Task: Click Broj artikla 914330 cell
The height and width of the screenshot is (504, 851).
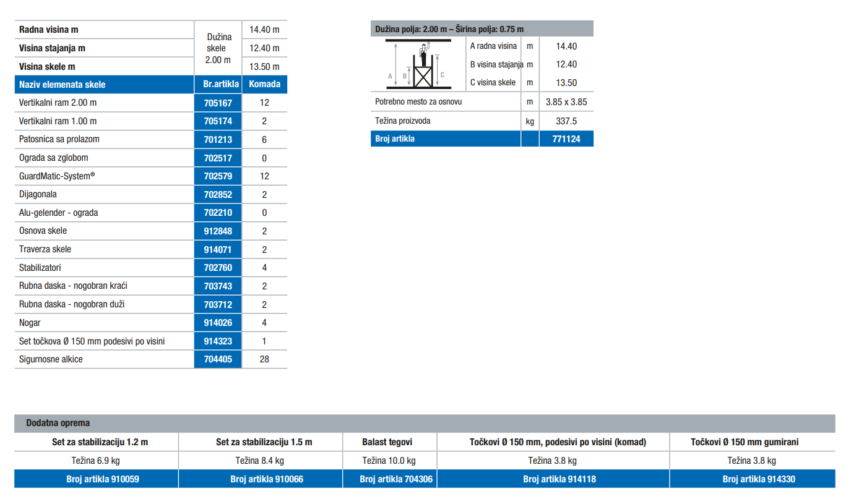Action: click(752, 479)
